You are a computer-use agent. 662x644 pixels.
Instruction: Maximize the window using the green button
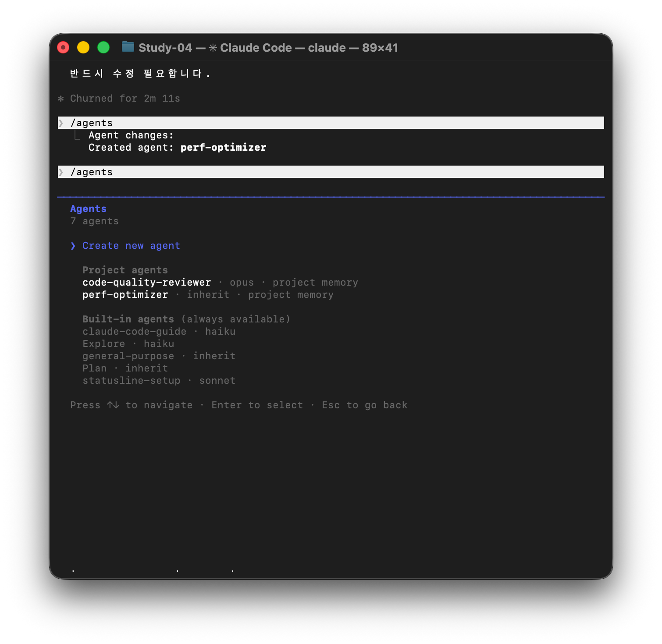point(103,47)
